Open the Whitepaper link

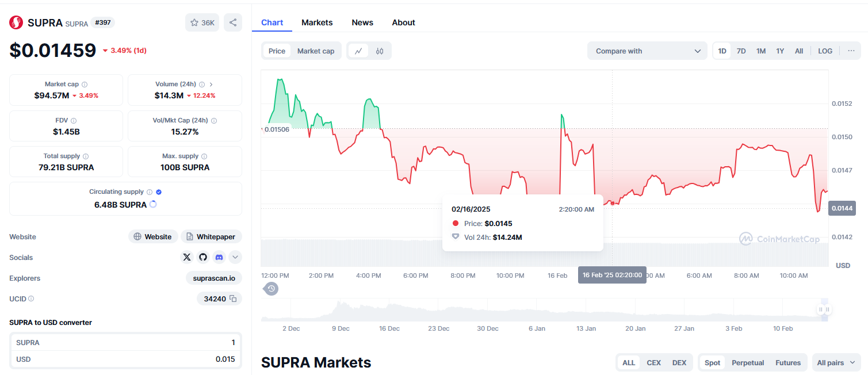point(211,236)
